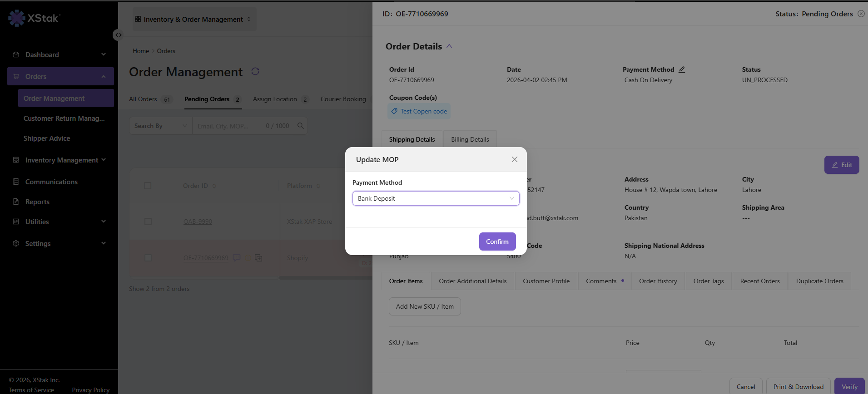868x394 pixels.
Task: Click the search magnifier icon
Action: pyautogui.click(x=300, y=126)
